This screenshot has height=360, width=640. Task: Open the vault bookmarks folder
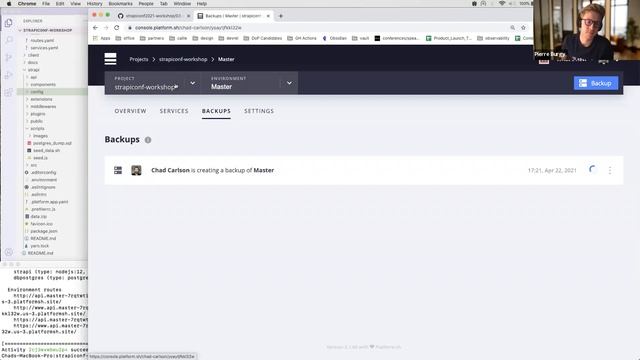tap(360, 38)
